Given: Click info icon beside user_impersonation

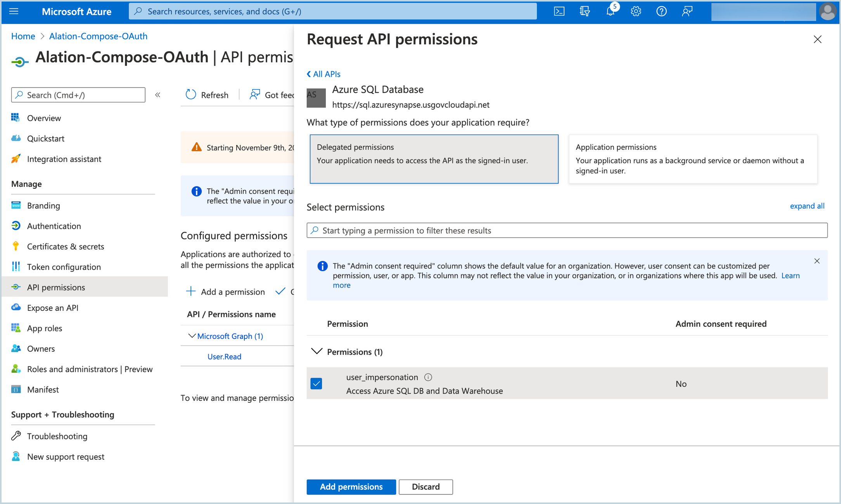Looking at the screenshot, I should [428, 377].
